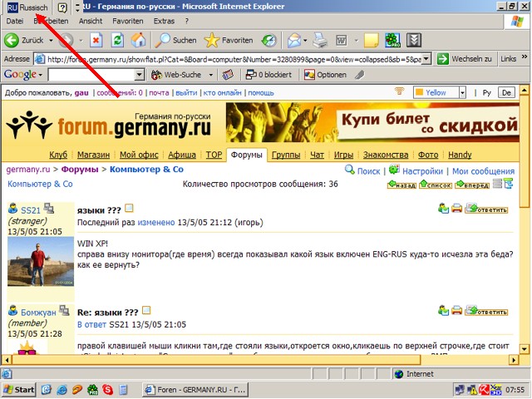Click the double-arrow download toolbar icon
This screenshot has width=532, height=399.
pyautogui.click(x=414, y=41)
